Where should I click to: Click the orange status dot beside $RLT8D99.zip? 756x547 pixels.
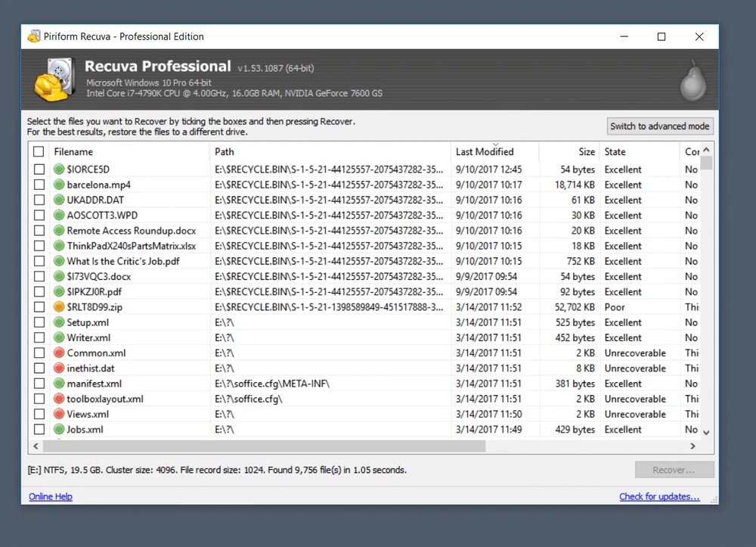(x=59, y=307)
